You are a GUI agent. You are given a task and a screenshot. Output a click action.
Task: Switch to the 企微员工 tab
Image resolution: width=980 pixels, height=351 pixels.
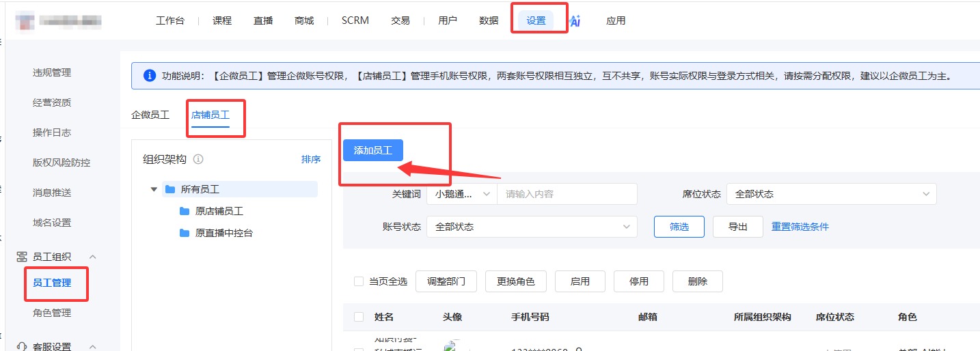point(150,115)
